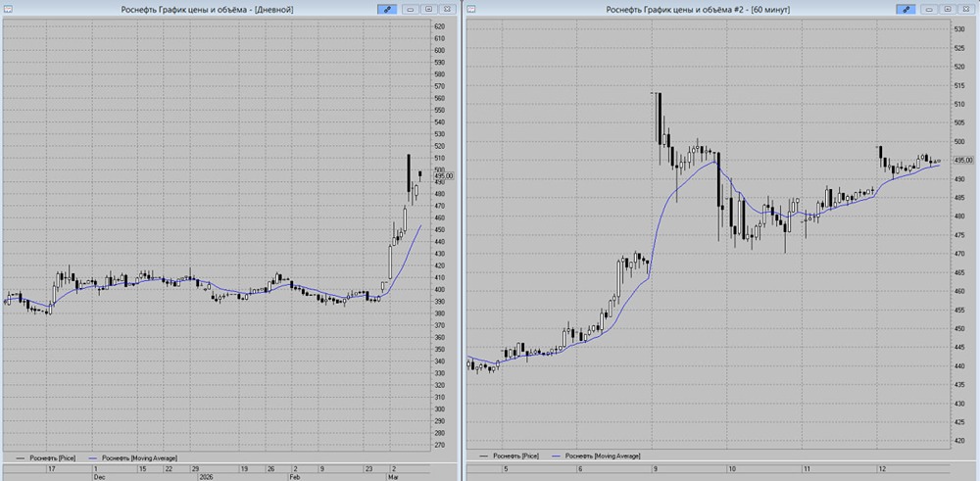980x481 pixels.
Task: Click date label '17' on daily time axis
Action: click(x=53, y=468)
